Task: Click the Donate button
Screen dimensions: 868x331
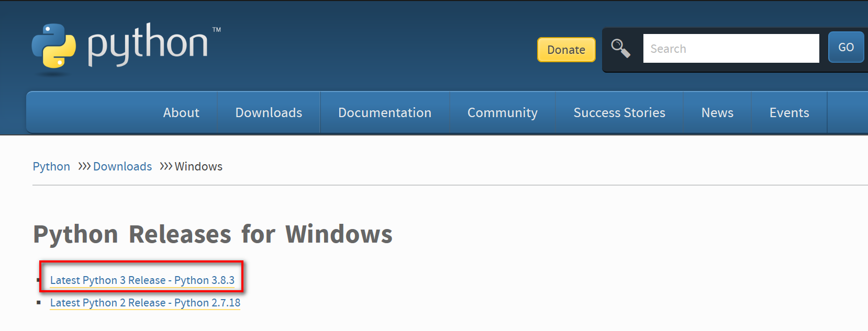Action: point(566,50)
